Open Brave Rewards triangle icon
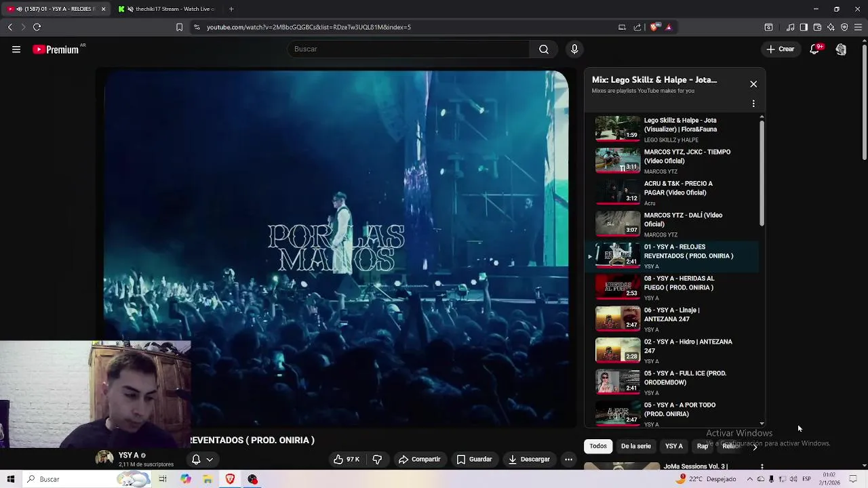868x488 pixels. (669, 27)
